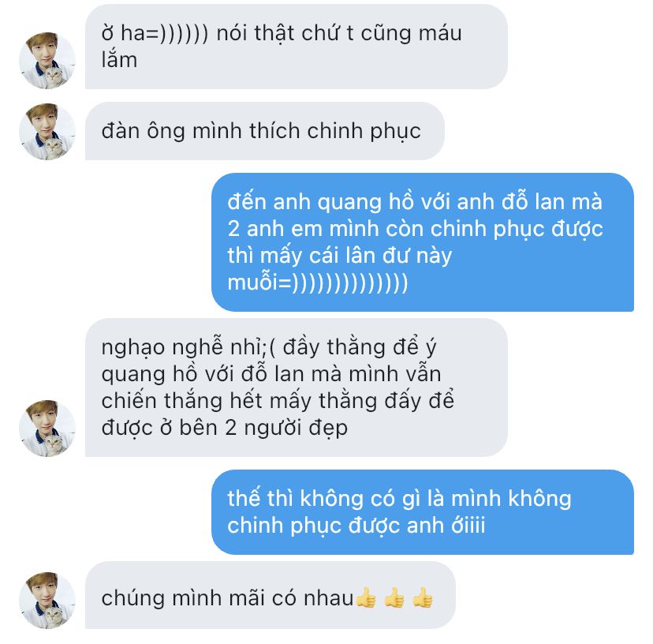This screenshot has height=644, width=653.
Task: Click the middle thumbs-up emoji
Action: (395, 598)
